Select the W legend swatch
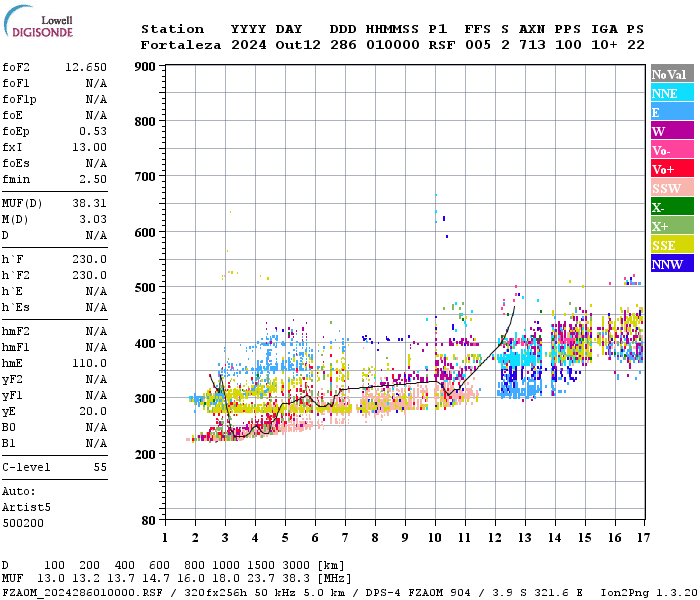The image size is (700, 600). coord(672,131)
